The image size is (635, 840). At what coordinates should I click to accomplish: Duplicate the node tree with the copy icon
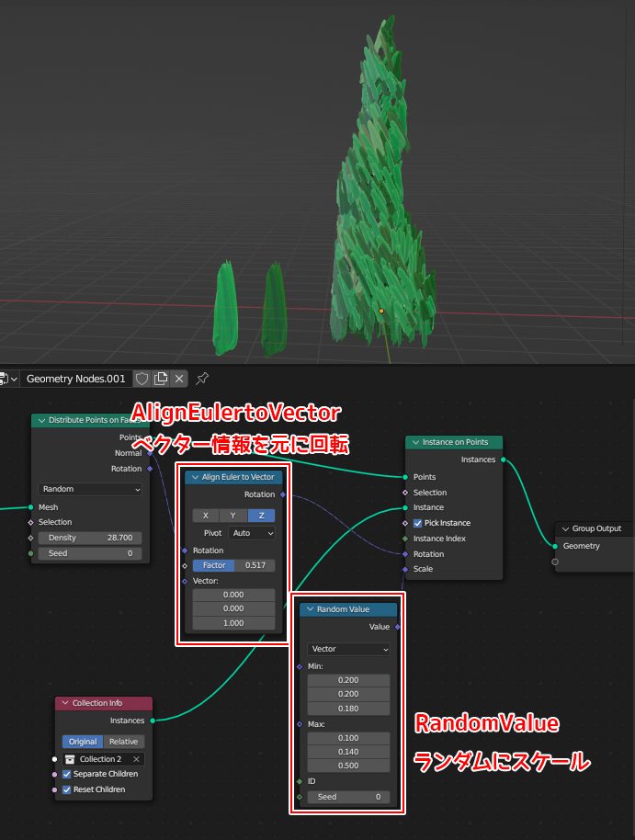(161, 379)
